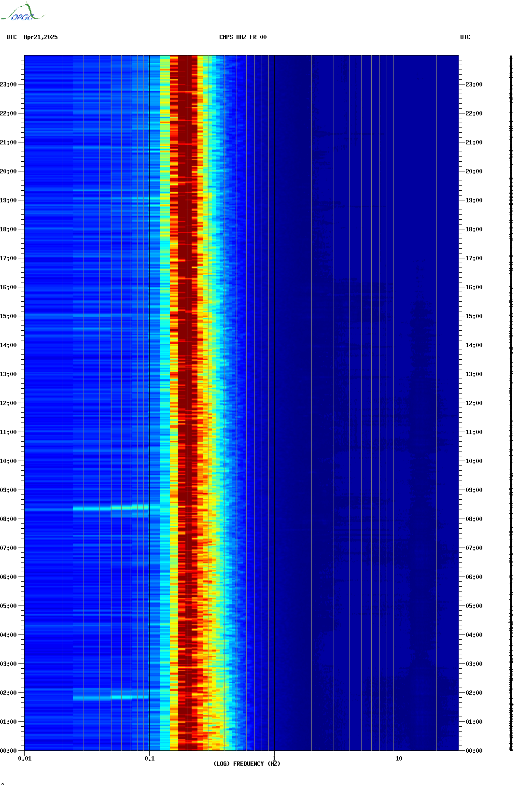Viewport: 532px width, 789px height.
Task: Click the UTC label above the right time axis
Action: (465, 37)
